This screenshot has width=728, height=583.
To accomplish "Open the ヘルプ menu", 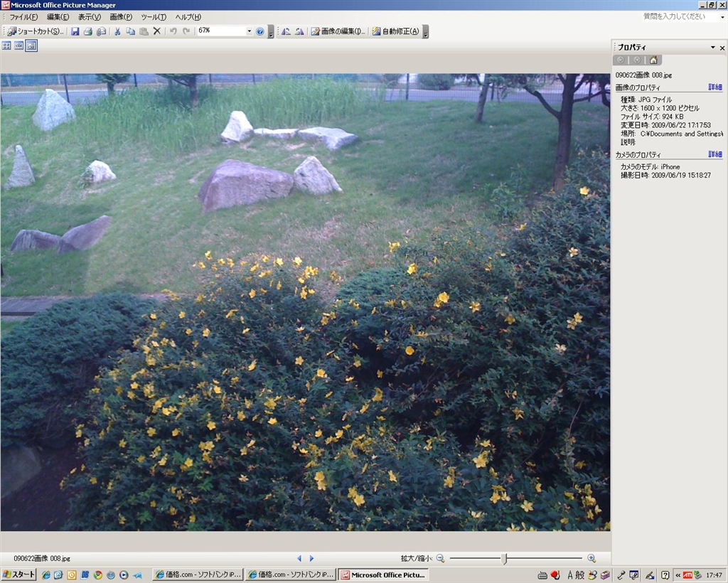I will point(188,17).
